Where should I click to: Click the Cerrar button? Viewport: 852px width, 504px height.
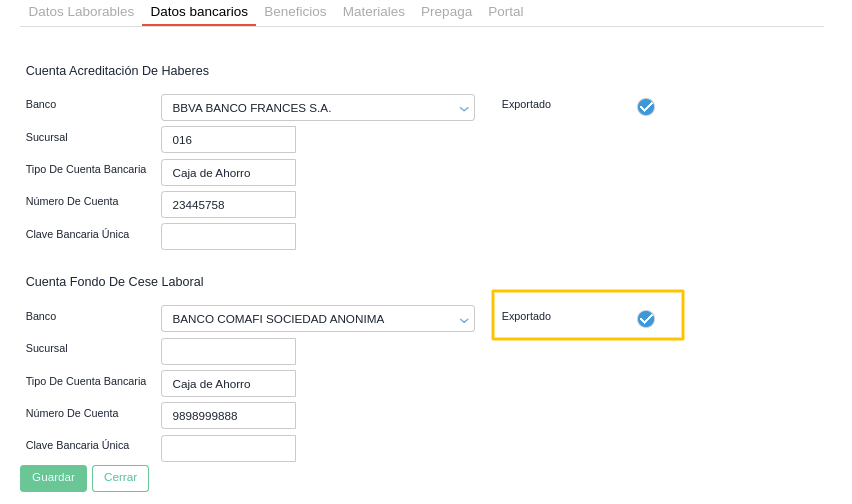point(120,478)
